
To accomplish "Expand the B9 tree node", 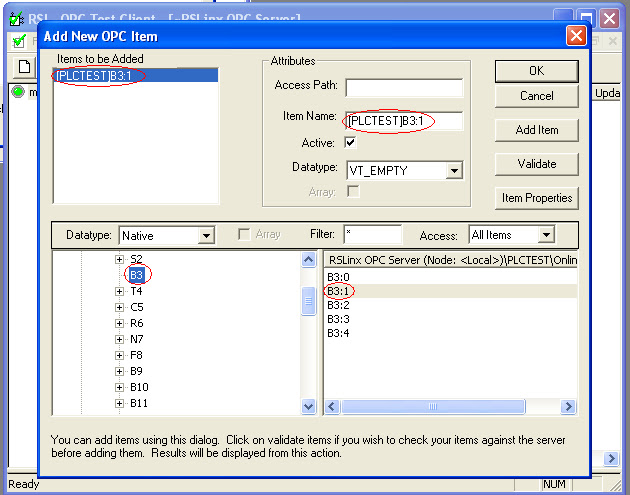I will pyautogui.click(x=119, y=371).
